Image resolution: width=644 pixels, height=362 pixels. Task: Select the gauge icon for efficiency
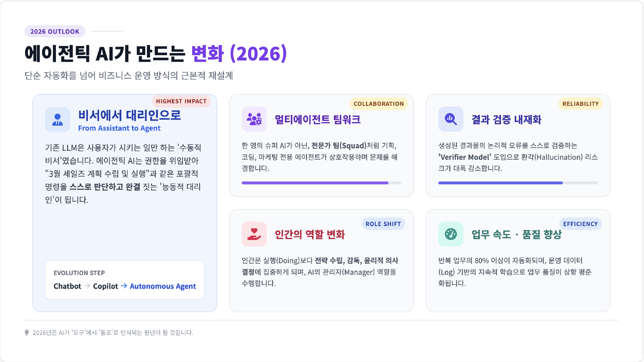(x=451, y=234)
